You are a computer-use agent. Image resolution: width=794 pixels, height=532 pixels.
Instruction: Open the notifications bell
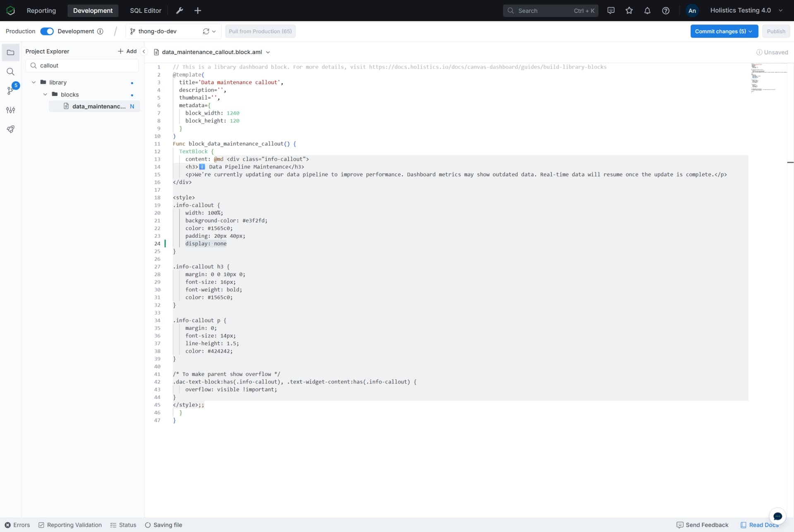click(x=647, y=10)
